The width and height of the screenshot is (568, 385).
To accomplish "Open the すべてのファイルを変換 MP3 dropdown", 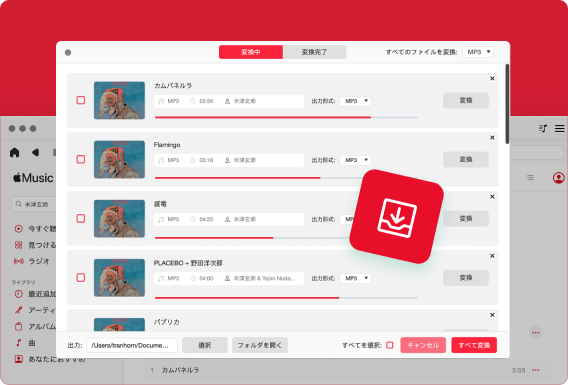I will [478, 52].
